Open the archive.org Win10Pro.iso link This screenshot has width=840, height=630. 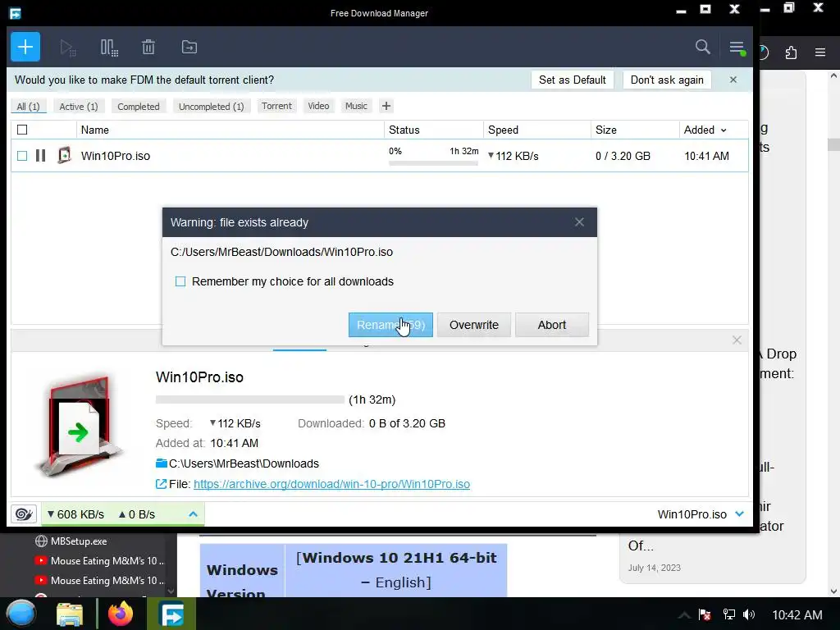pos(331,484)
